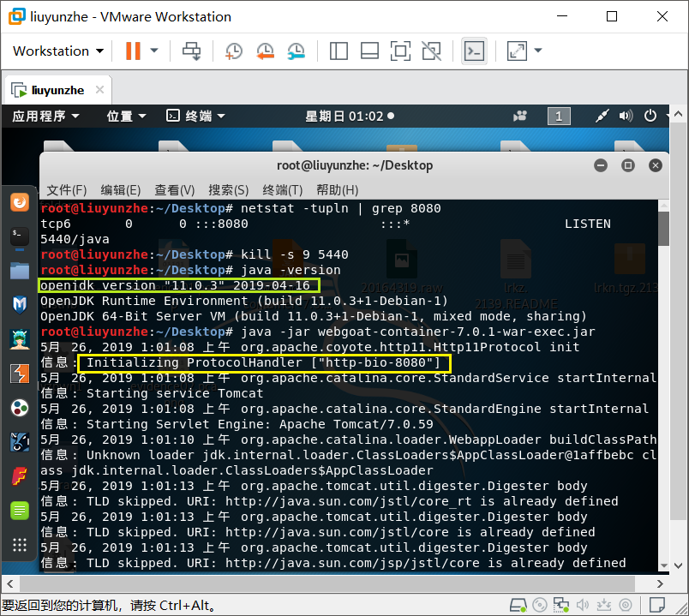Toggle the library sidebar view

(339, 51)
